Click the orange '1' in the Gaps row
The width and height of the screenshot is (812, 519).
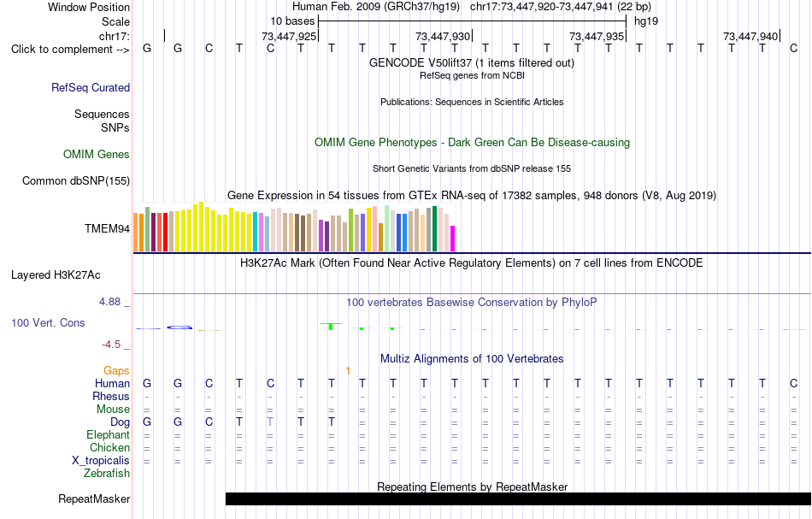pyautogui.click(x=348, y=370)
